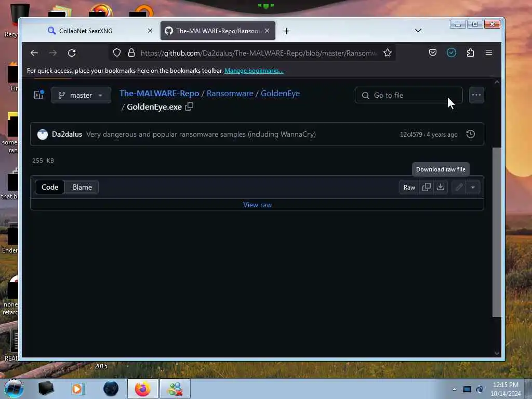Screen dimensions: 532x399
Task: Save page to Pocket icon
Action: point(433,52)
